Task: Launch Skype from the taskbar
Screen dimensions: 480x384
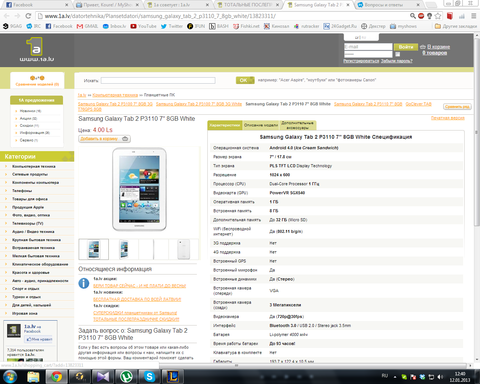Action: pyautogui.click(x=149, y=376)
